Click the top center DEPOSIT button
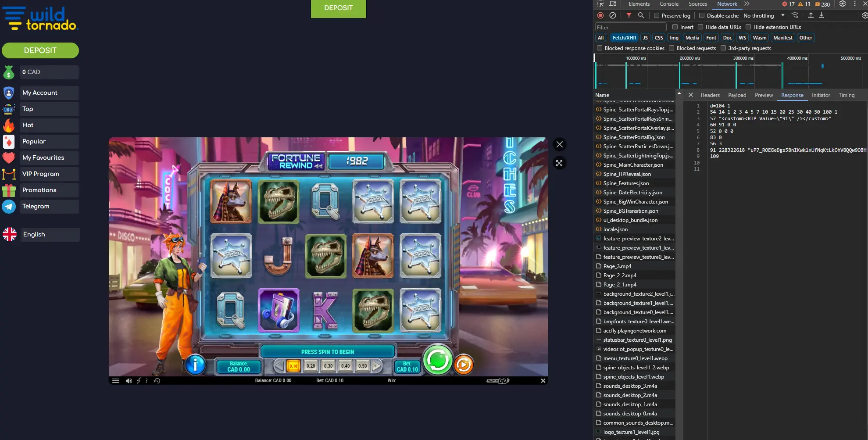Screen dimensions: 868x440 tap(338, 8)
